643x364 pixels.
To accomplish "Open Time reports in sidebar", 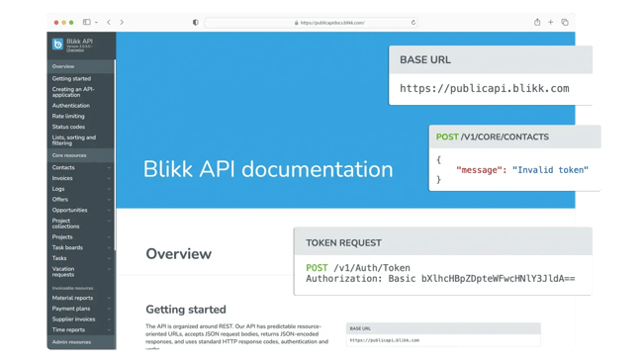I will tap(68, 330).
